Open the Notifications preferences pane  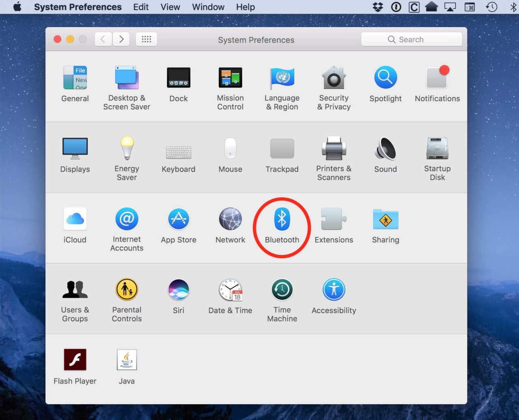coord(437,84)
